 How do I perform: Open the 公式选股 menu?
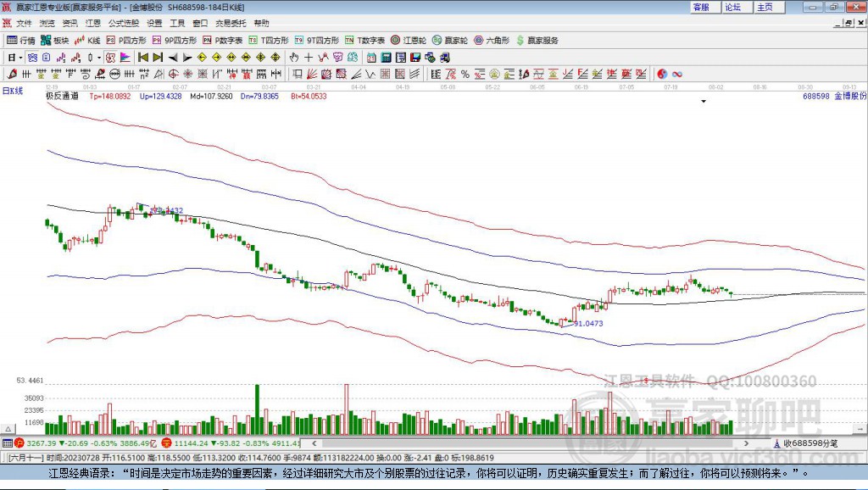pyautogui.click(x=124, y=23)
